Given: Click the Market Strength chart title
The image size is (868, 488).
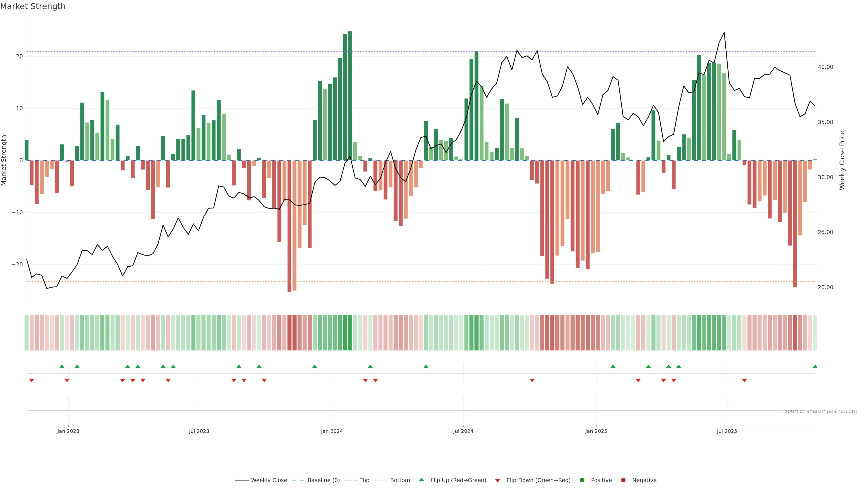Looking at the screenshot, I should coord(33,6).
